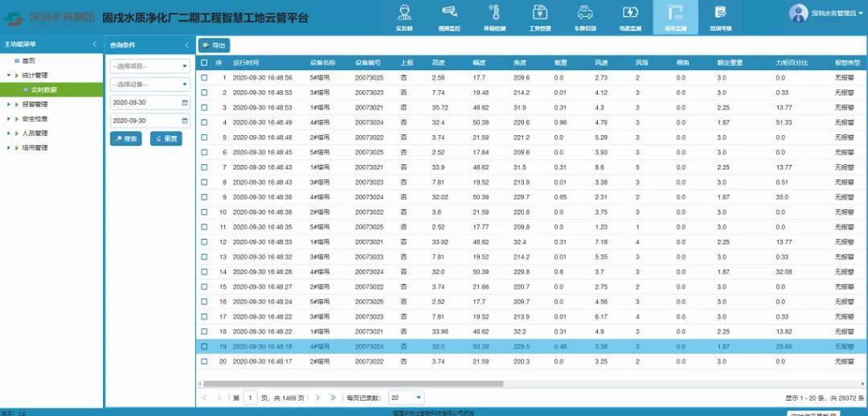Open the 车牌识别 car icon
868x416 pixels.
click(585, 13)
